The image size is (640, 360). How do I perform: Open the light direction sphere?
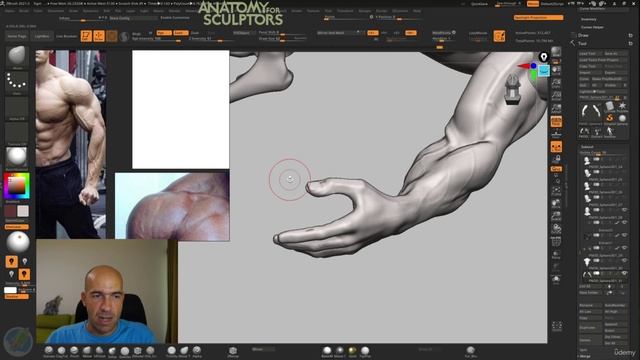point(18,242)
